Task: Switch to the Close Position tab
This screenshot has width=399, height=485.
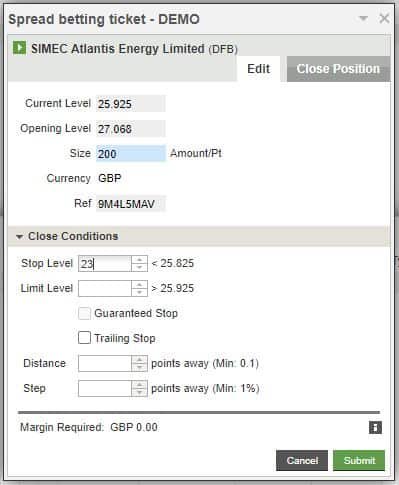Action: tap(338, 69)
